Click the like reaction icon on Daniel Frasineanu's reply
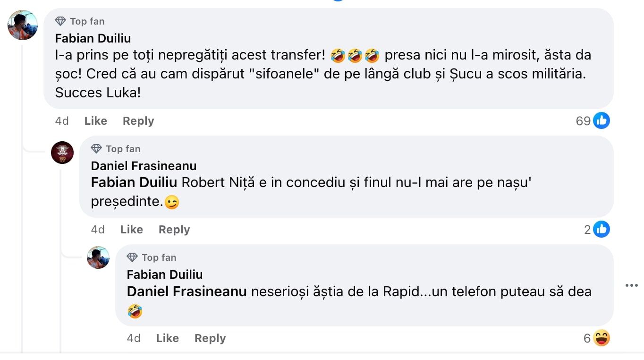644x360 pixels. (x=602, y=230)
